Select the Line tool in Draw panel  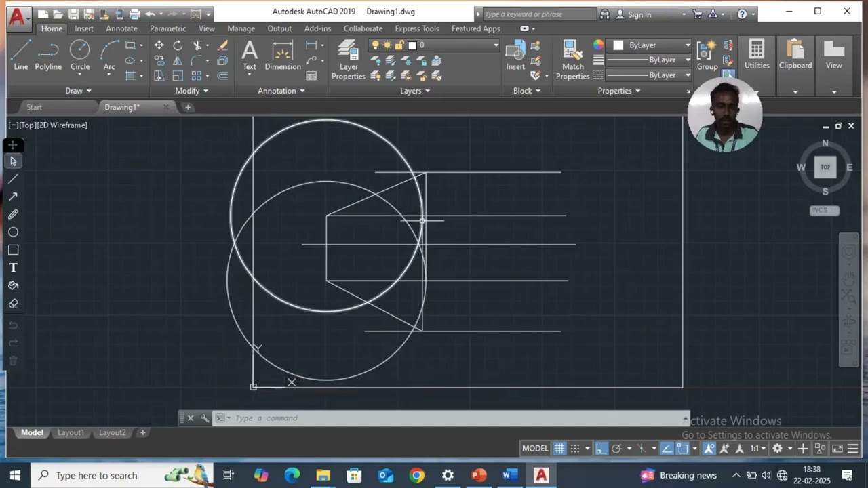click(x=21, y=56)
